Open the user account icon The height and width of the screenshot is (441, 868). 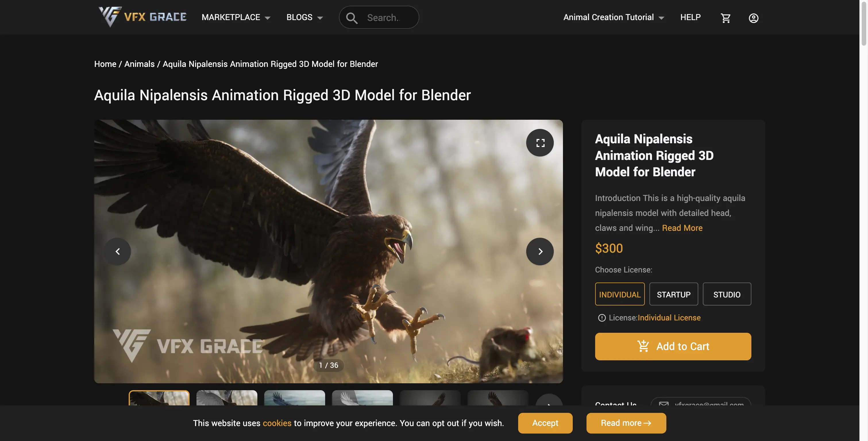[753, 18]
